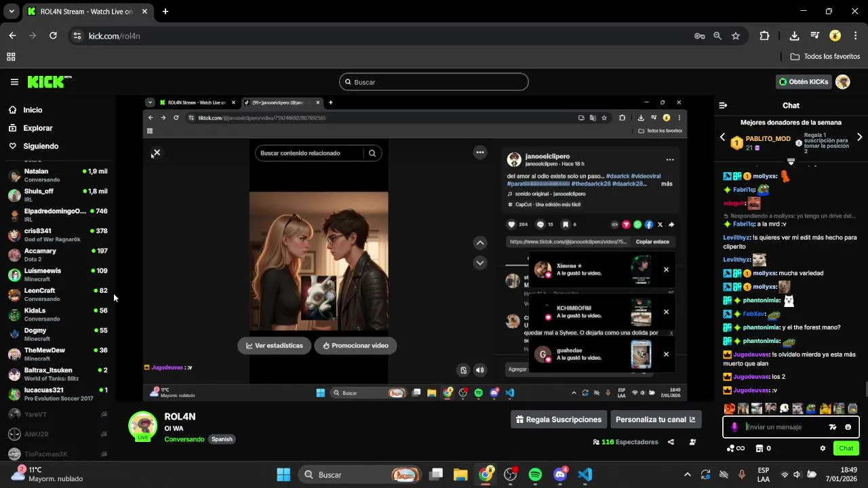This screenshot has width=868, height=488.
Task: Open Chrome profile avatar in toolbar
Action: click(x=835, y=36)
